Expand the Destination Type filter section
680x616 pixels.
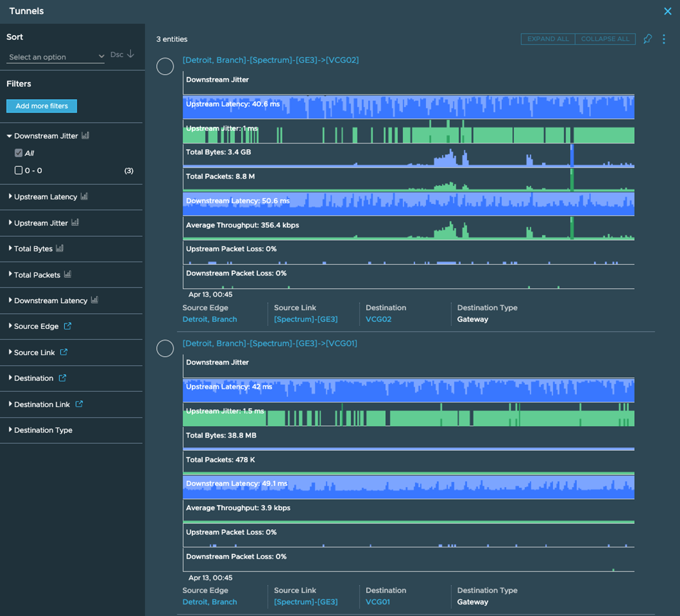tap(43, 430)
